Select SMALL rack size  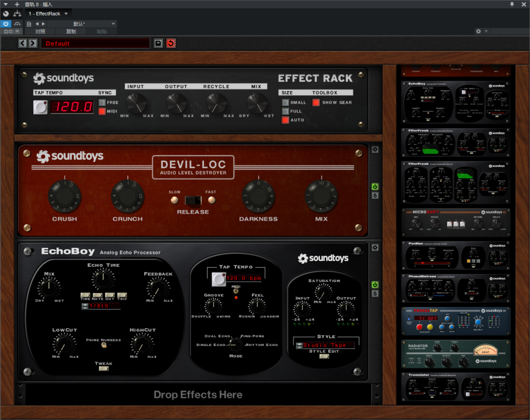(x=285, y=103)
